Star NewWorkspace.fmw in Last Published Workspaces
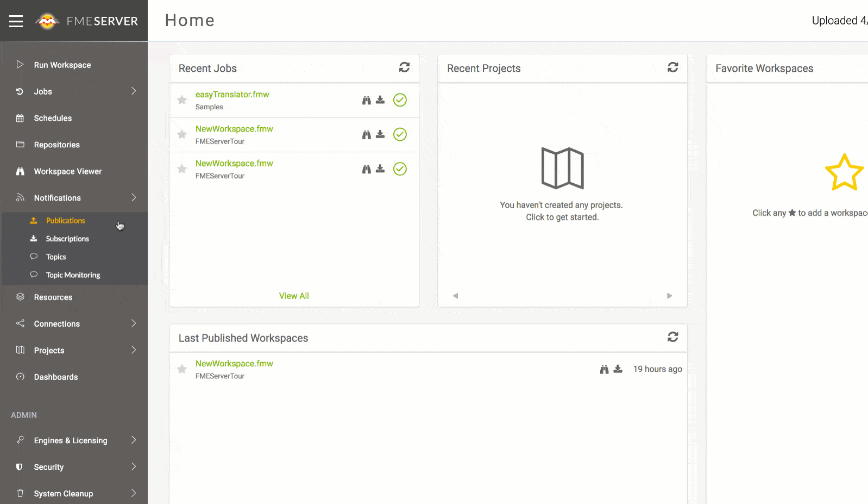The height and width of the screenshot is (504, 868). [x=182, y=369]
